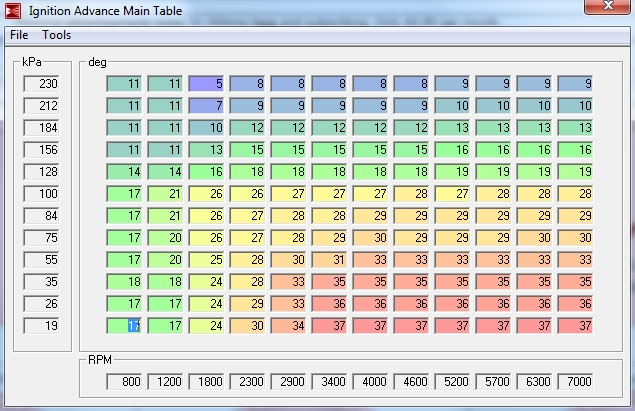This screenshot has width=635, height=411.
Task: Select 100 kPa row cell under 5200 RPM
Action: (x=452, y=194)
